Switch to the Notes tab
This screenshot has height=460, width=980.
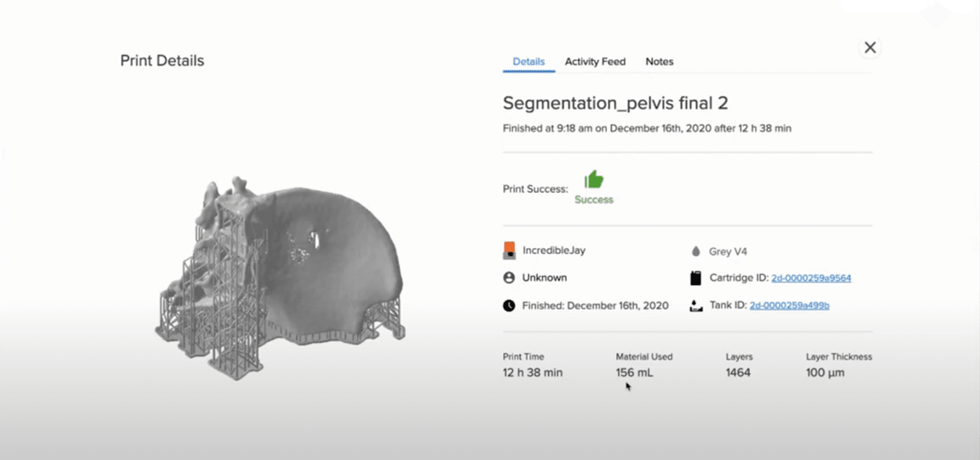pos(659,61)
